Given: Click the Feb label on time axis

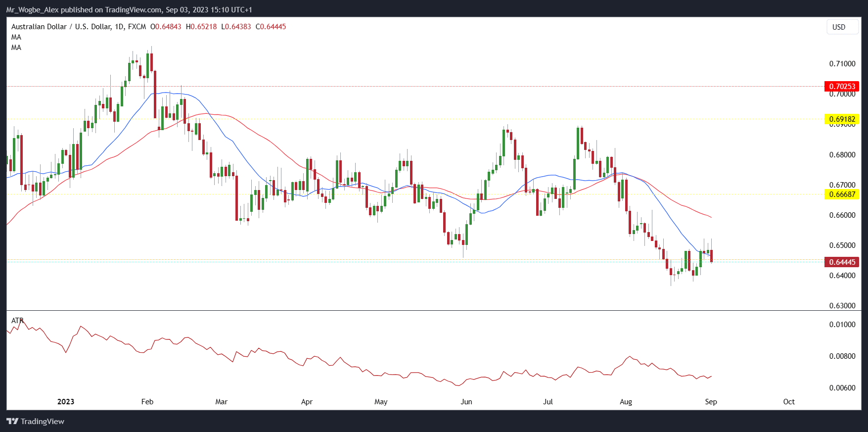Looking at the screenshot, I should coord(147,402).
